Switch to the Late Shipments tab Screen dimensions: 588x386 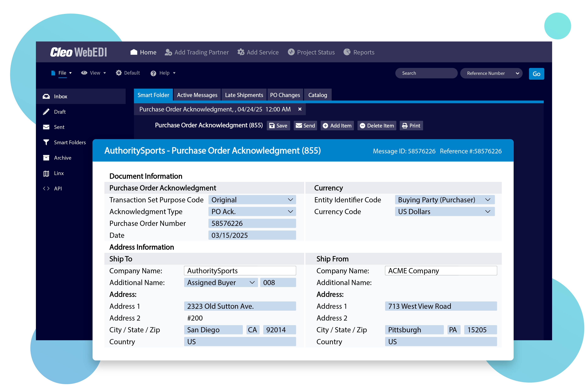244,95
